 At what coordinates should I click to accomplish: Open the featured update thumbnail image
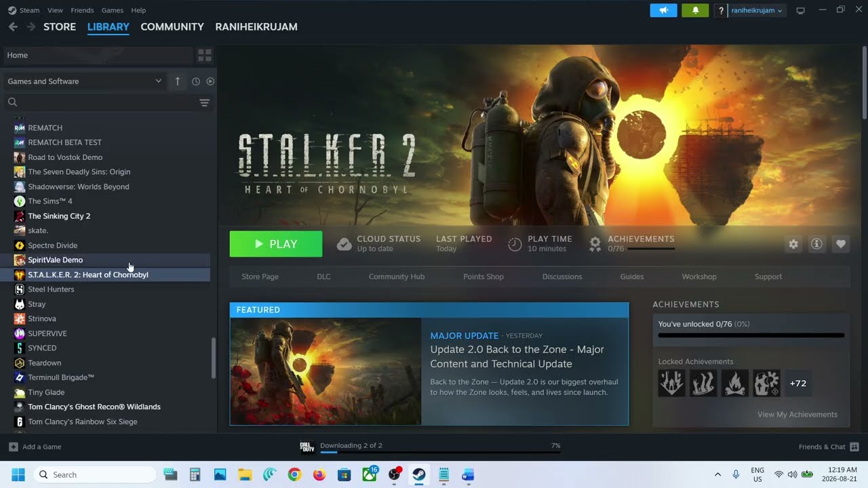(x=325, y=371)
